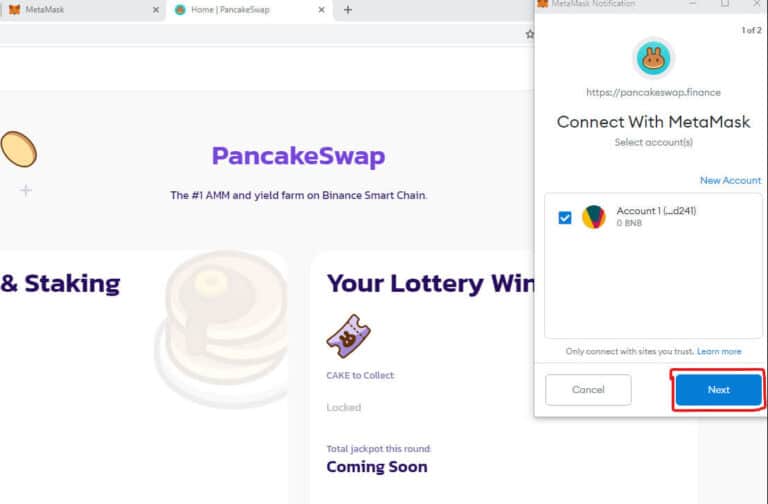Uncheck the Account 1 checkbox
The width and height of the screenshot is (768, 504).
pos(565,217)
